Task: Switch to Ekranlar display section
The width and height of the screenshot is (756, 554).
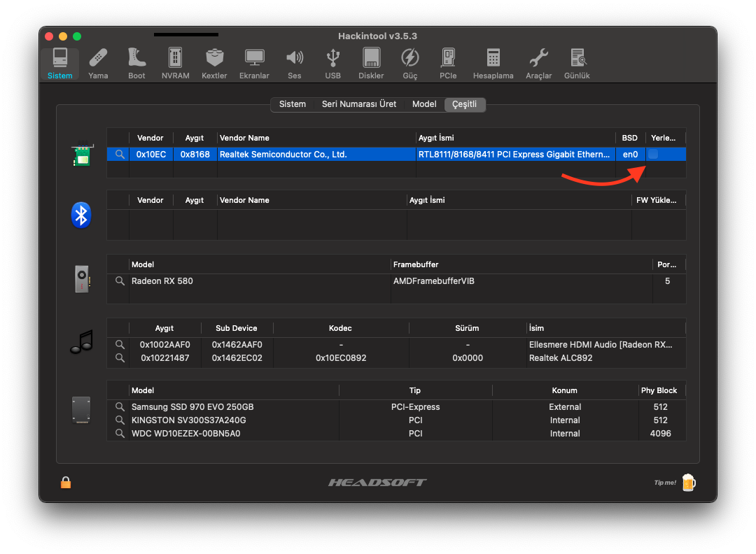Action: tap(254, 63)
